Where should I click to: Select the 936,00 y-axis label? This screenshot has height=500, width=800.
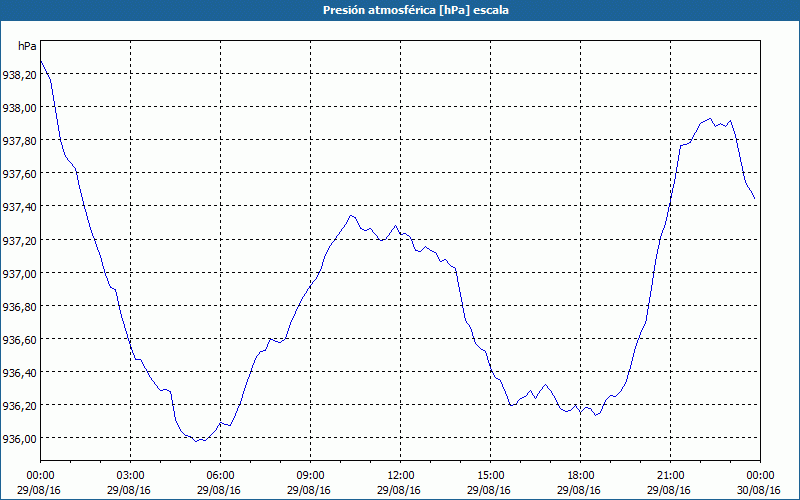tap(19, 439)
